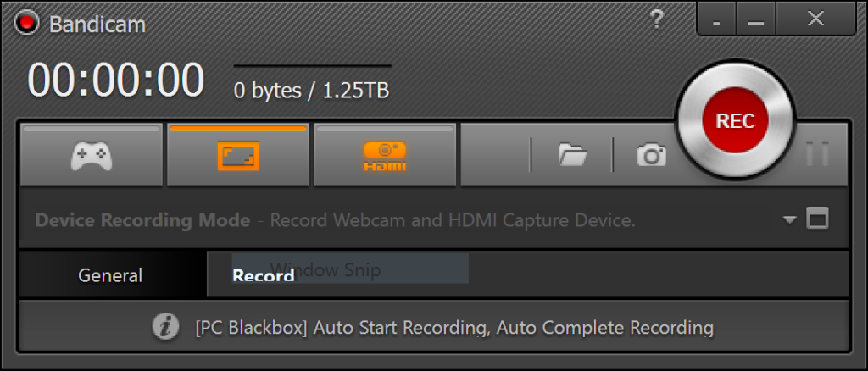
Task: Click the blank toolbar slot beside HDMI
Action: click(495, 155)
